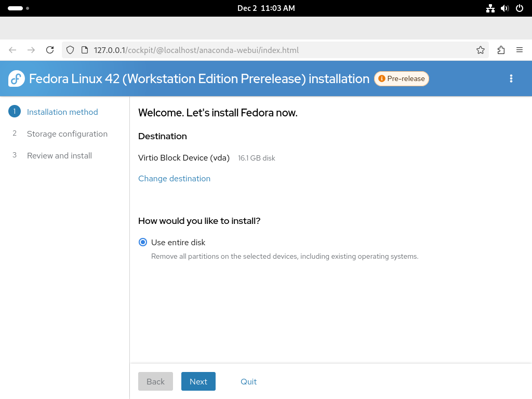
Task: Open the browser hamburger menu
Action: pyautogui.click(x=520, y=50)
